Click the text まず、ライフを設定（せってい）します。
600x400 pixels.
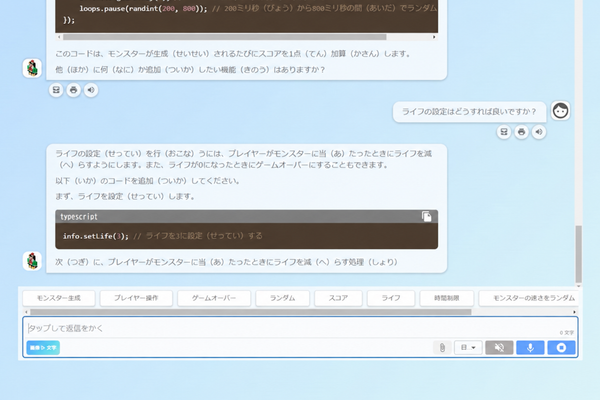click(x=126, y=196)
